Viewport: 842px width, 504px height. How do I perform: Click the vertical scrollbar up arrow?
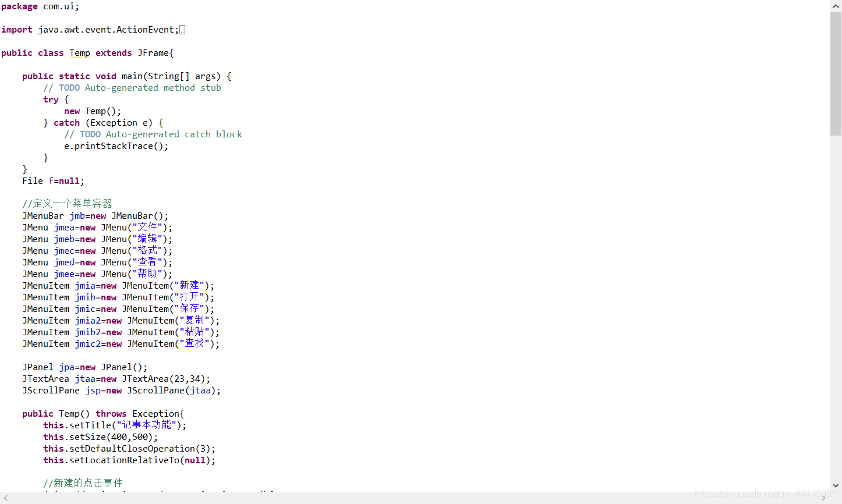coord(836,6)
